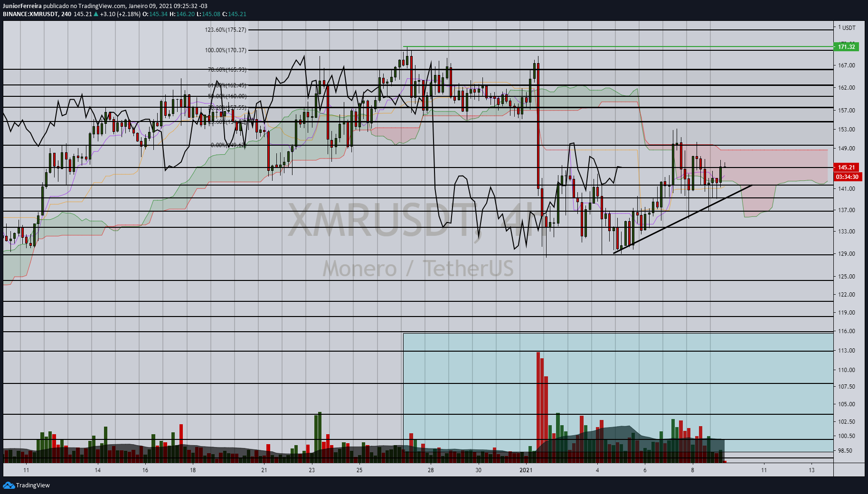The height and width of the screenshot is (494, 868).
Task: Click the 129.00 price axis label
Action: (847, 254)
